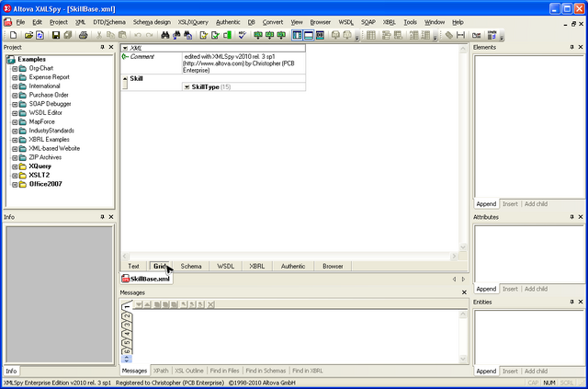
Task: Click the Paste clipboard icon
Action: pos(122,35)
